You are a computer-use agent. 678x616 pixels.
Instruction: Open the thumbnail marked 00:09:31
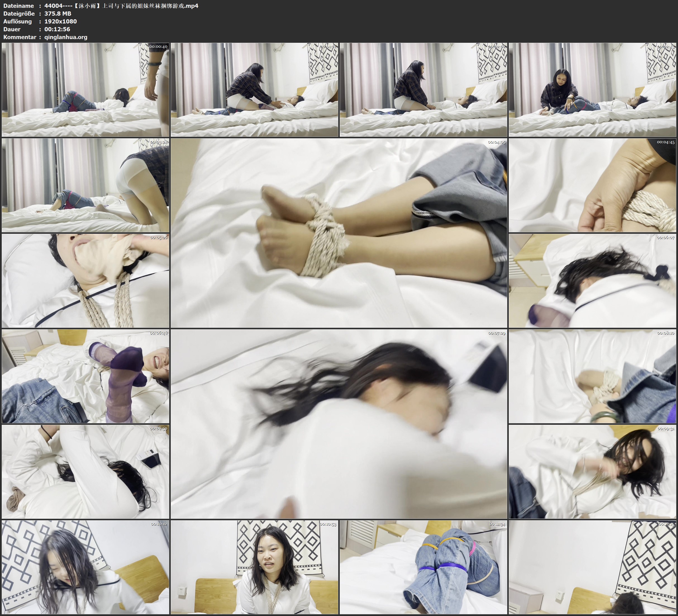[592, 471]
